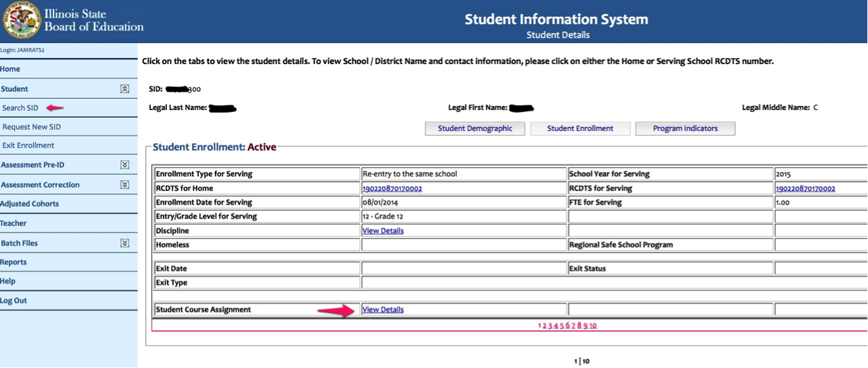868x368 pixels.
Task: Expand the Batch Files menu
Action: [x=124, y=243]
